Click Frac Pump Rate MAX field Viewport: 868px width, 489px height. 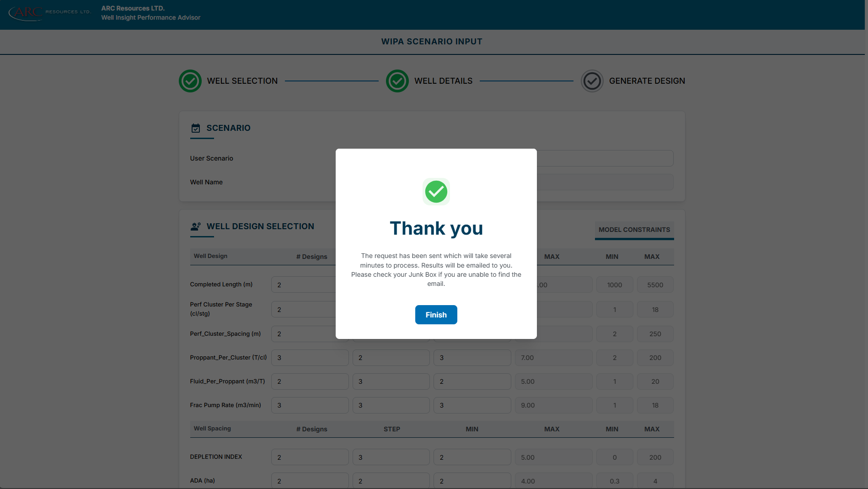tap(553, 405)
